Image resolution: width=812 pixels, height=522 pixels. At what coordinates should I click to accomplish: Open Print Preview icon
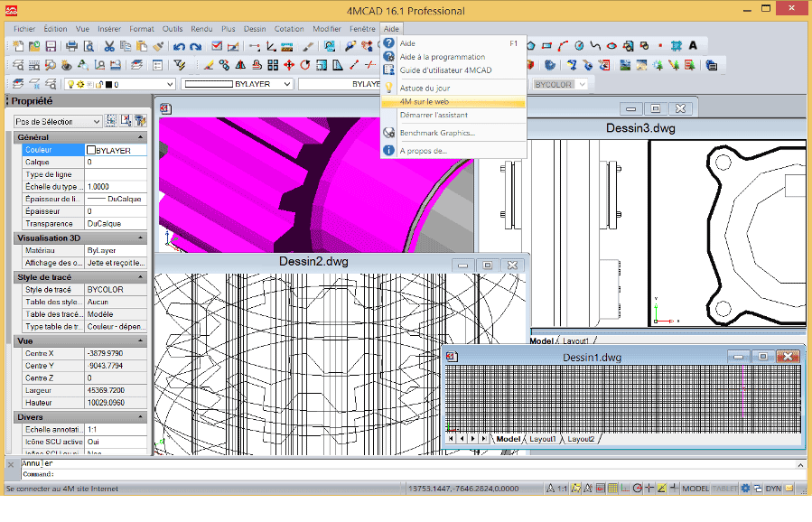click(x=89, y=46)
